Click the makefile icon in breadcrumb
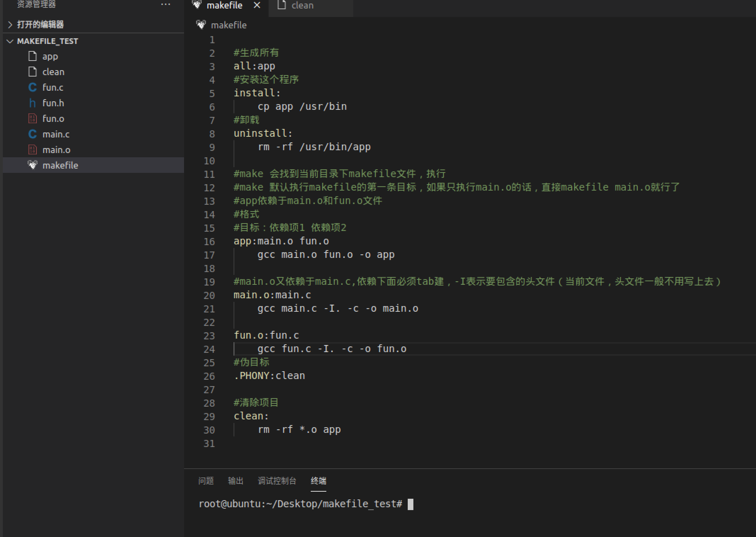Screen dimensions: 756x537 point(201,25)
